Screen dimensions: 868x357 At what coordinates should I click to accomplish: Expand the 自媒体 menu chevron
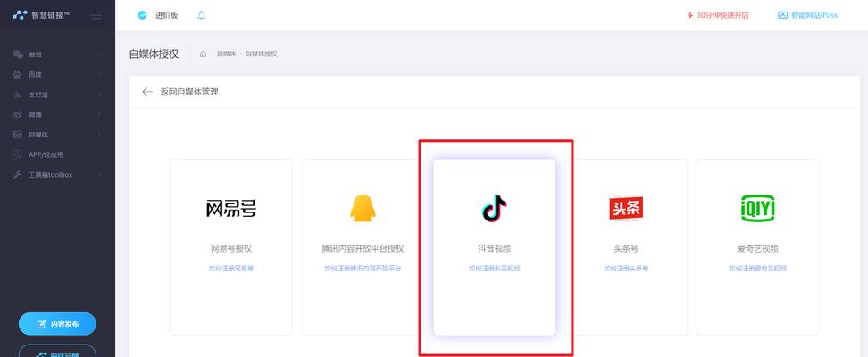(x=99, y=135)
